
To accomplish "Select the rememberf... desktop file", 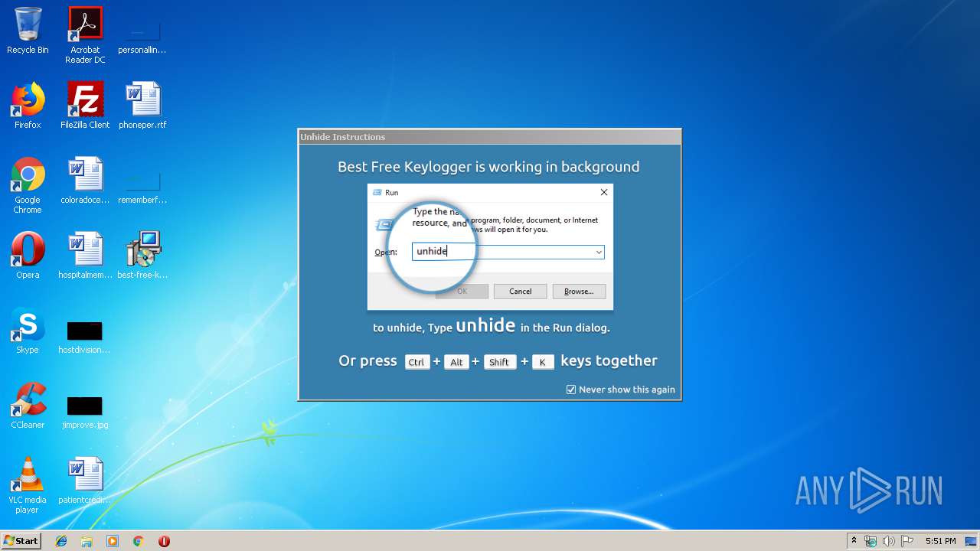I will point(142,187).
